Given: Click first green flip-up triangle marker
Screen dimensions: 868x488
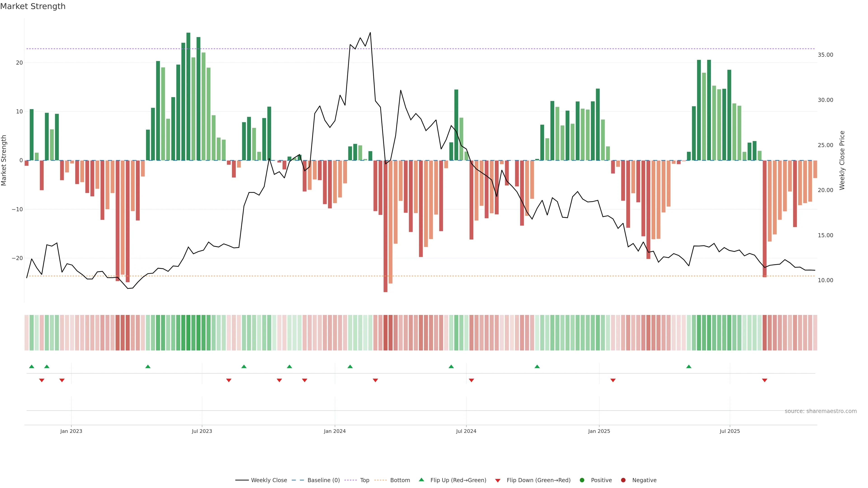Looking at the screenshot, I should (32, 366).
